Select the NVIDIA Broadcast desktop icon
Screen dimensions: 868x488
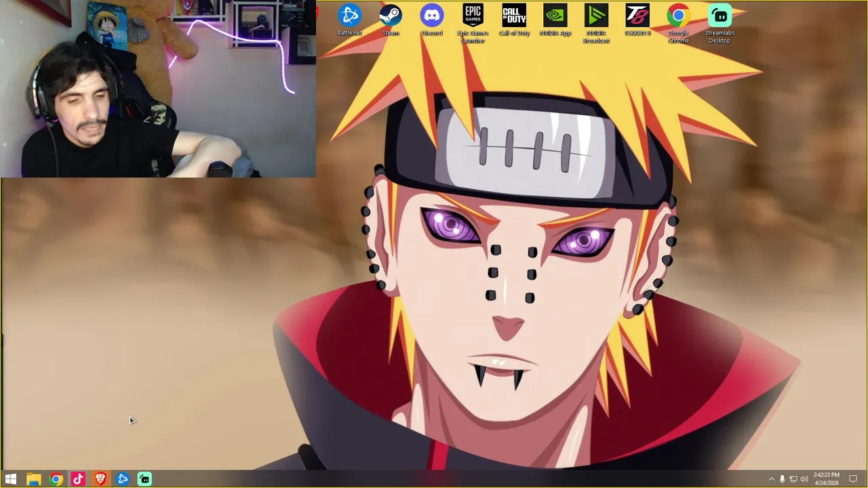point(596,24)
